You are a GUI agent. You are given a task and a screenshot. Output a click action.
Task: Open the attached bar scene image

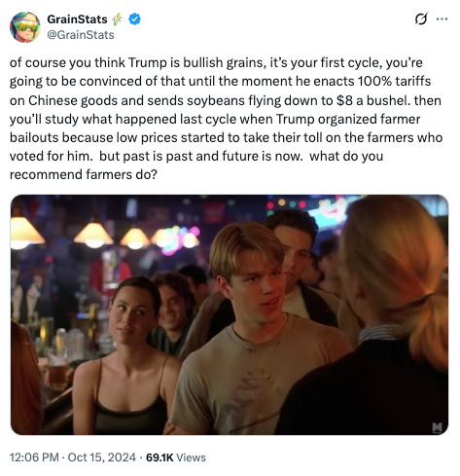pyautogui.click(x=230, y=314)
